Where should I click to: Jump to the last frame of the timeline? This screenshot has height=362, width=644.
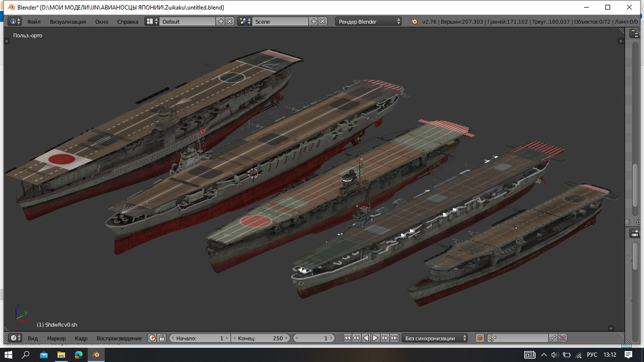[x=394, y=338]
